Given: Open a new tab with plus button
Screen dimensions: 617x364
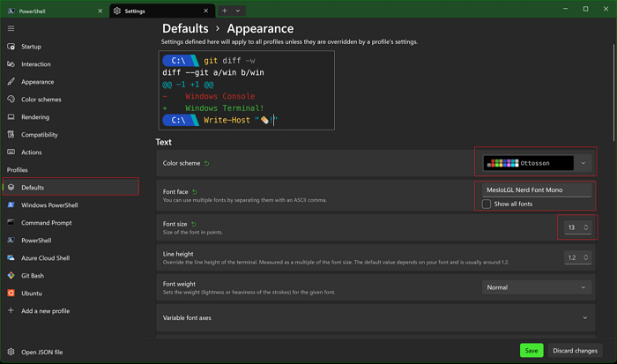Looking at the screenshot, I should pyautogui.click(x=224, y=11).
